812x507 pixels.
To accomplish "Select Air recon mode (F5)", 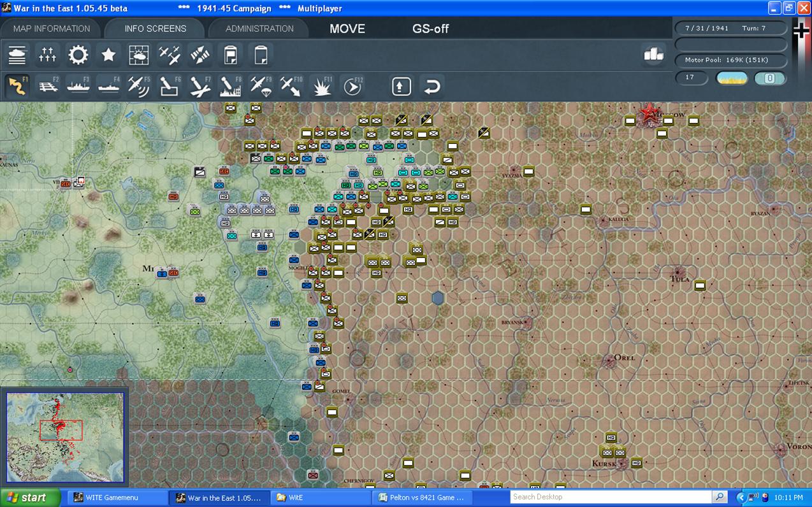I will (139, 86).
